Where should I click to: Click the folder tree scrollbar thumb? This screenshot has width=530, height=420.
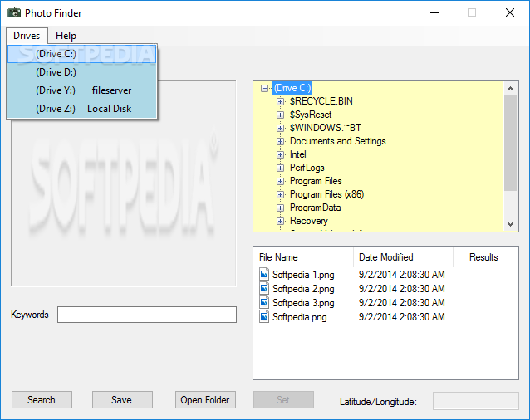510,143
